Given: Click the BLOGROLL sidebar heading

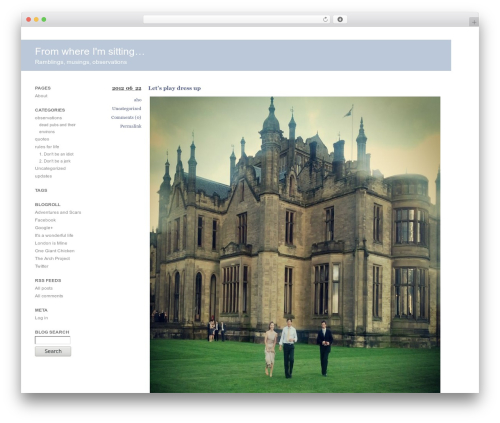Looking at the screenshot, I should [x=48, y=205].
